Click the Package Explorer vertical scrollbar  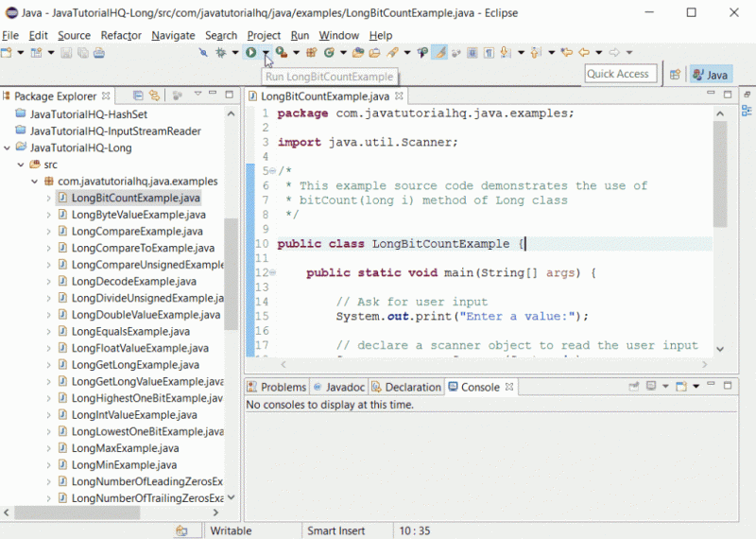pos(231,273)
